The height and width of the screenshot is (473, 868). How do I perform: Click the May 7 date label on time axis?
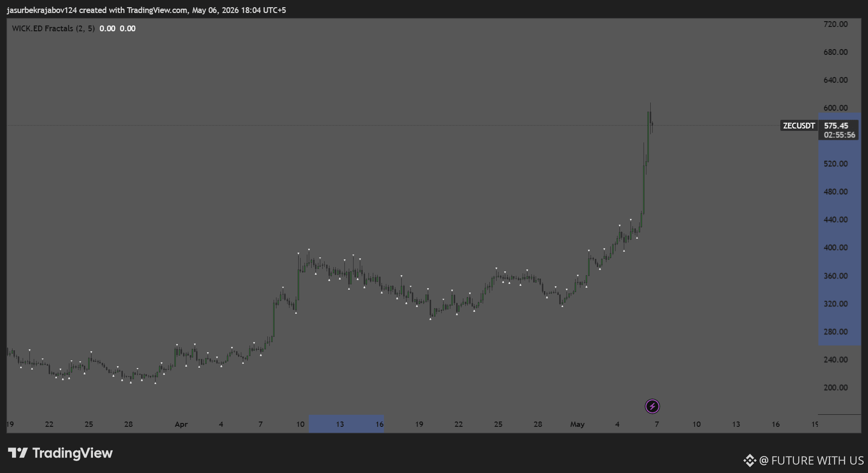[657, 424]
